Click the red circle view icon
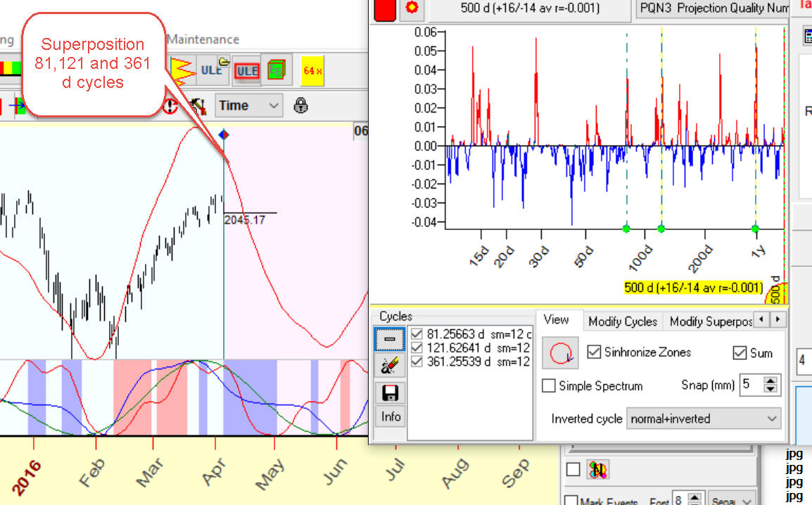 (x=560, y=353)
